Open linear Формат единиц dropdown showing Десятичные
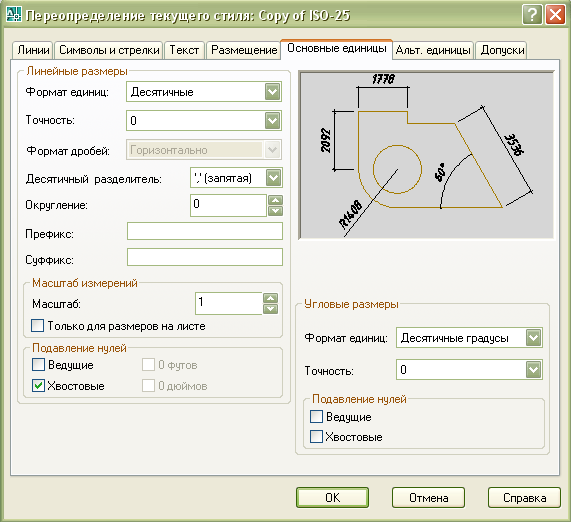Screen dimensions: 571x522 (204, 92)
